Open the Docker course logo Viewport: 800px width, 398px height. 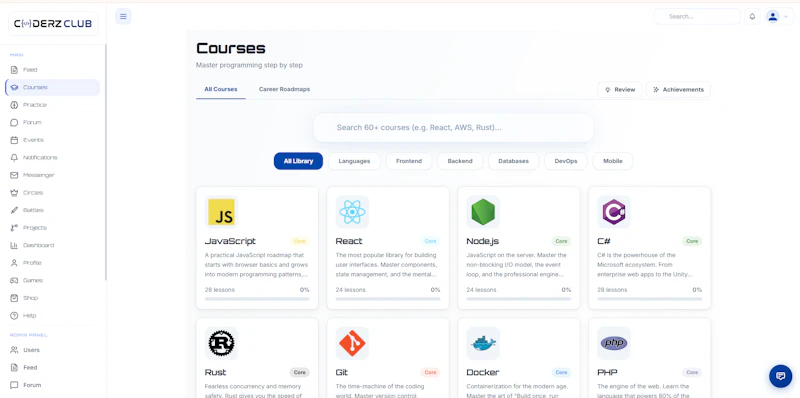click(x=483, y=343)
